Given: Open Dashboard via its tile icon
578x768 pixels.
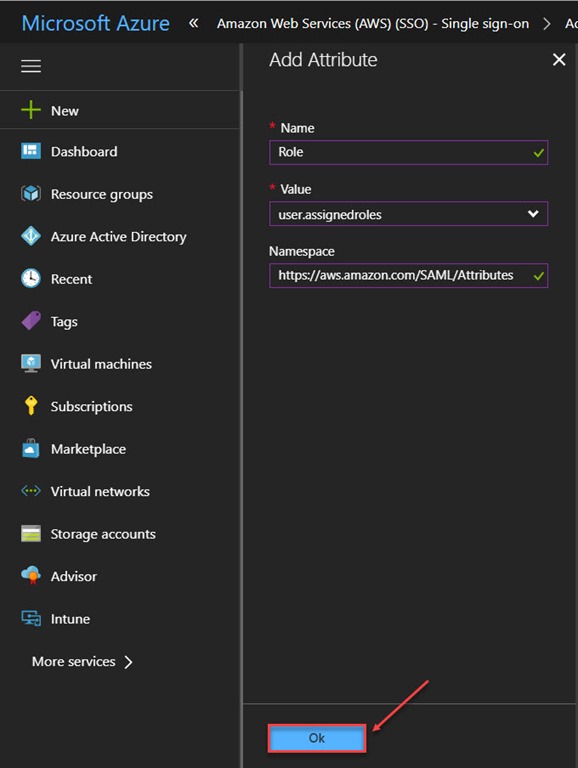Looking at the screenshot, I should pos(31,151).
